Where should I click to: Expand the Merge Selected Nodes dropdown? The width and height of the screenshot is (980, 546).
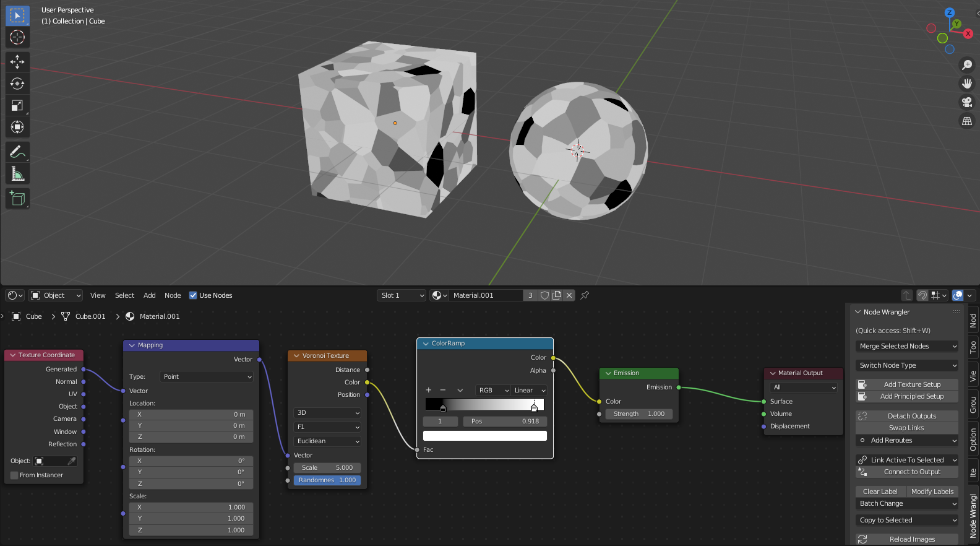pos(907,347)
